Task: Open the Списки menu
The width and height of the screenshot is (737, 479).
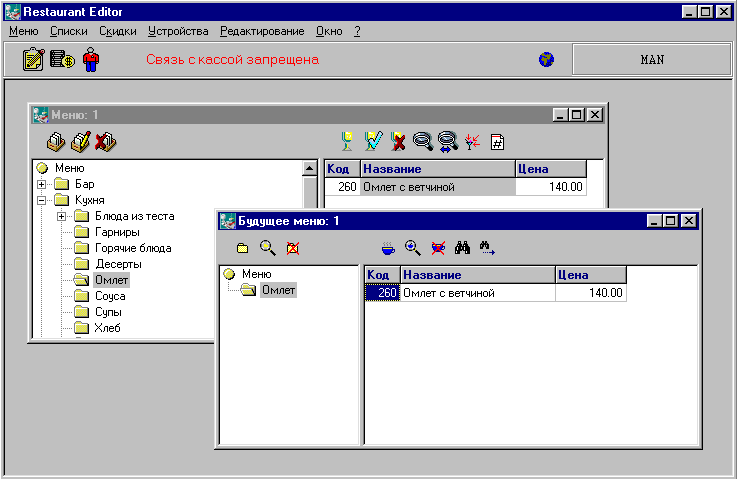Action: tap(69, 31)
